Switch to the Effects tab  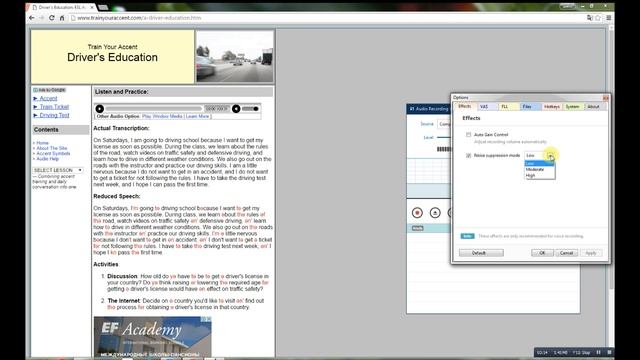tap(465, 107)
